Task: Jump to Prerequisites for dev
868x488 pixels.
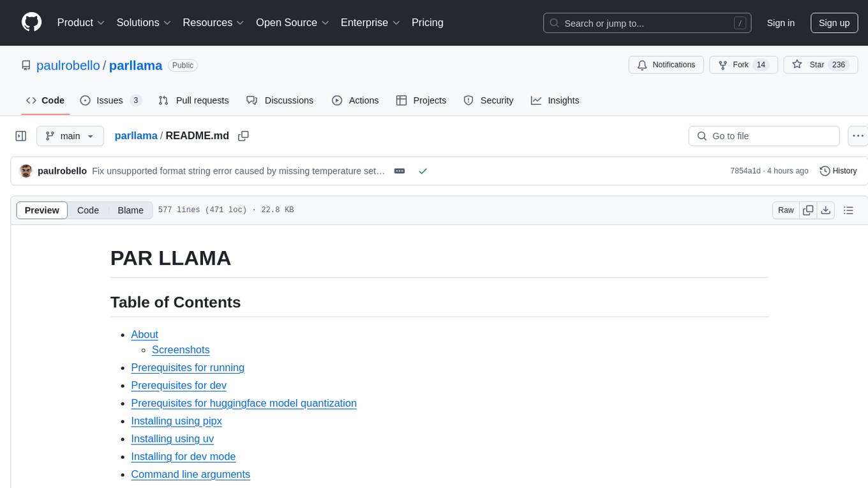Action: pyautogui.click(x=179, y=385)
